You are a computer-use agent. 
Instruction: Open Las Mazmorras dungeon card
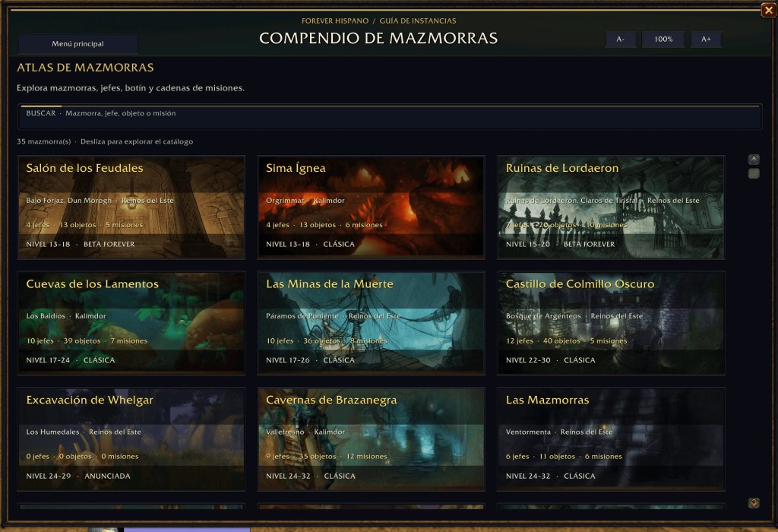611,439
